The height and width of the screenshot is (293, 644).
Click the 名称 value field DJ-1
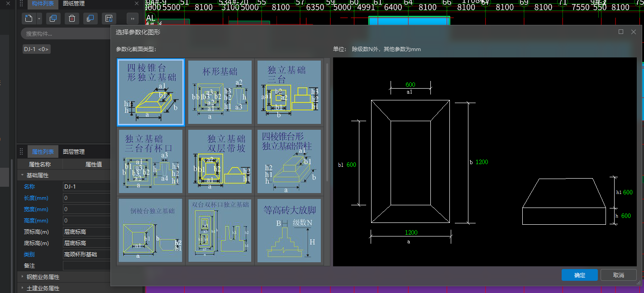[86, 186]
